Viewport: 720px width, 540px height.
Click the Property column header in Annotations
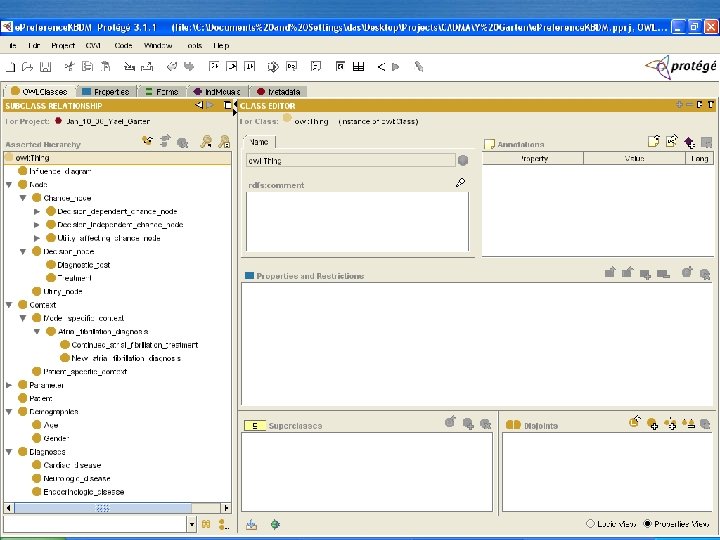(533, 158)
